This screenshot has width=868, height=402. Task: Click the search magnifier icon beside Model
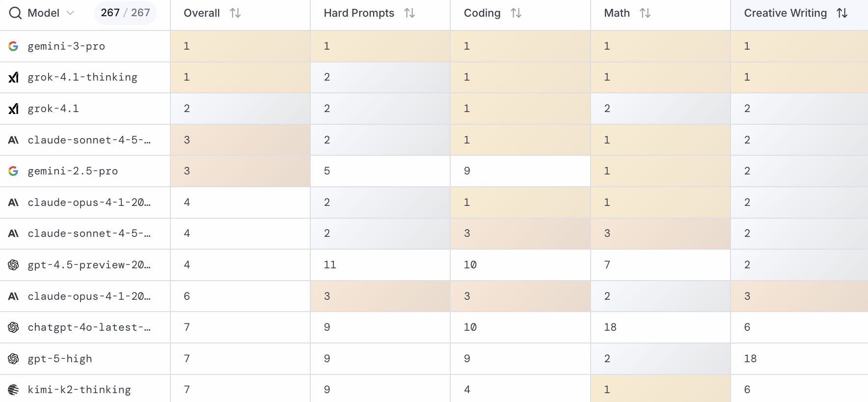(15, 13)
